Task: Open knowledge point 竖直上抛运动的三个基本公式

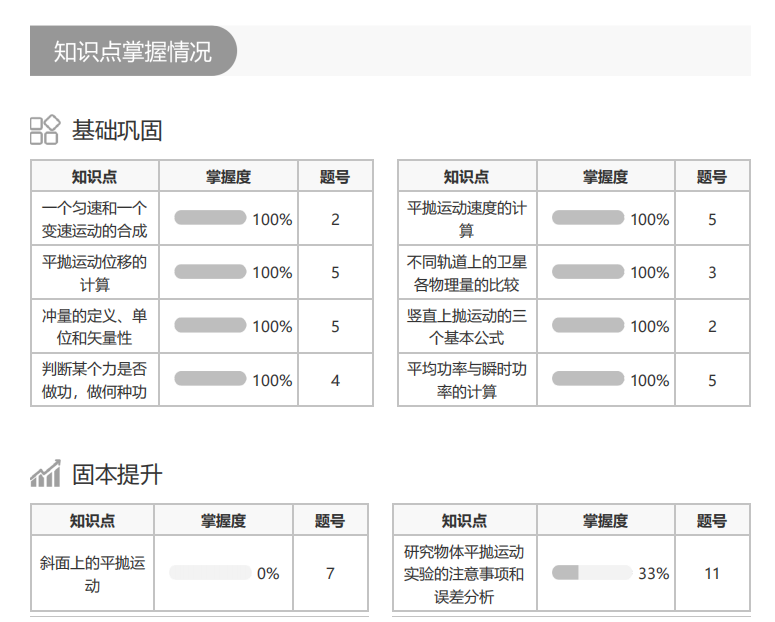Action: pos(467,327)
